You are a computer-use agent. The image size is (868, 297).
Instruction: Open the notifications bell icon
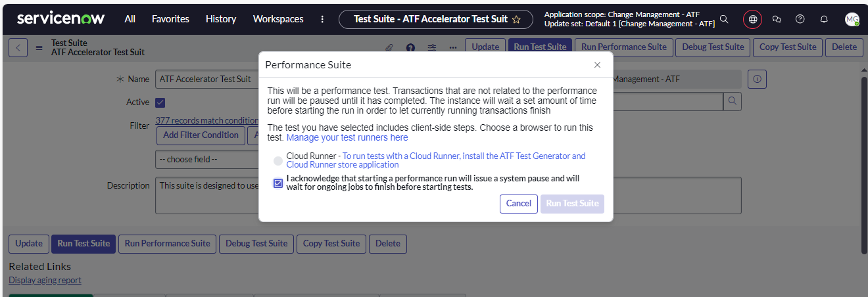click(824, 19)
